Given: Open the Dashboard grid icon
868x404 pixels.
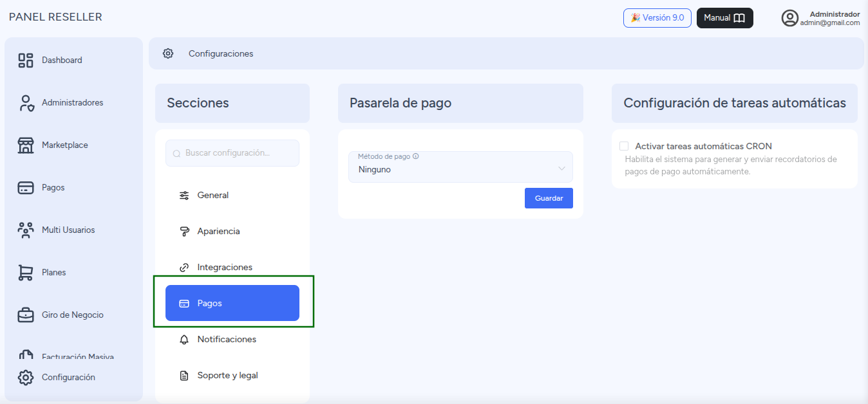Looking at the screenshot, I should click(x=26, y=60).
